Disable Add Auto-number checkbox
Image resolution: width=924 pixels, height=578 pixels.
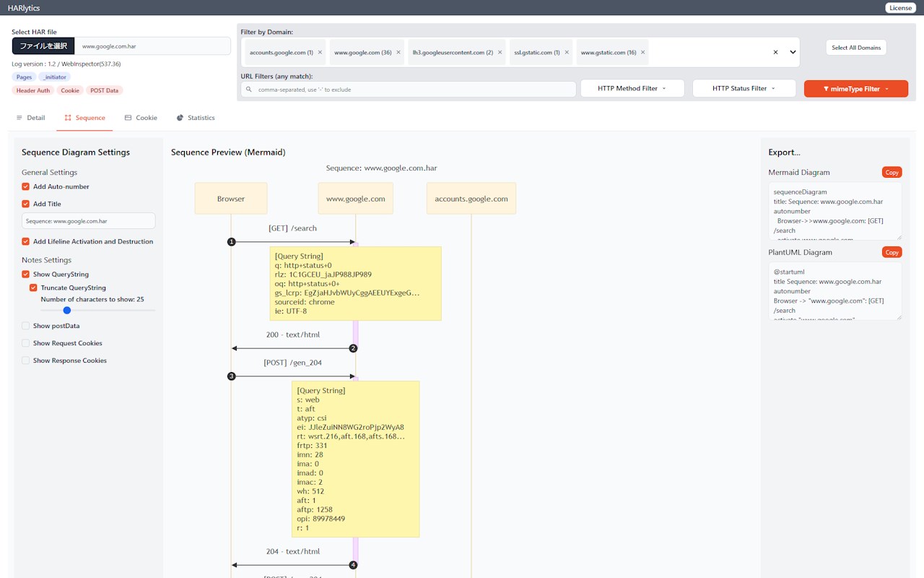click(x=26, y=187)
